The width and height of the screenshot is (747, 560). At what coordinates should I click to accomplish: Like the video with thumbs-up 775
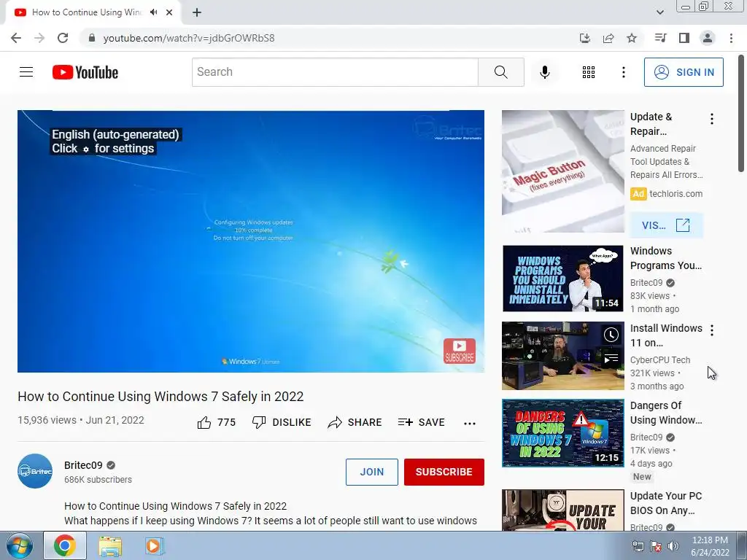216,422
